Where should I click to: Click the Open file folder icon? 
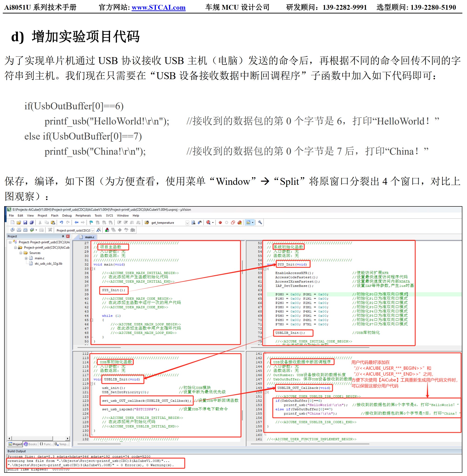pos(19,222)
